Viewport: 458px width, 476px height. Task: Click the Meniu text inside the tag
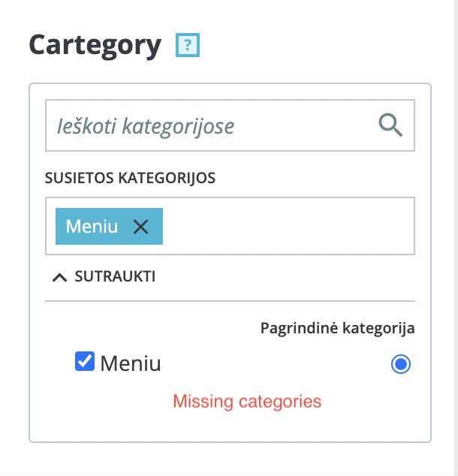92,227
